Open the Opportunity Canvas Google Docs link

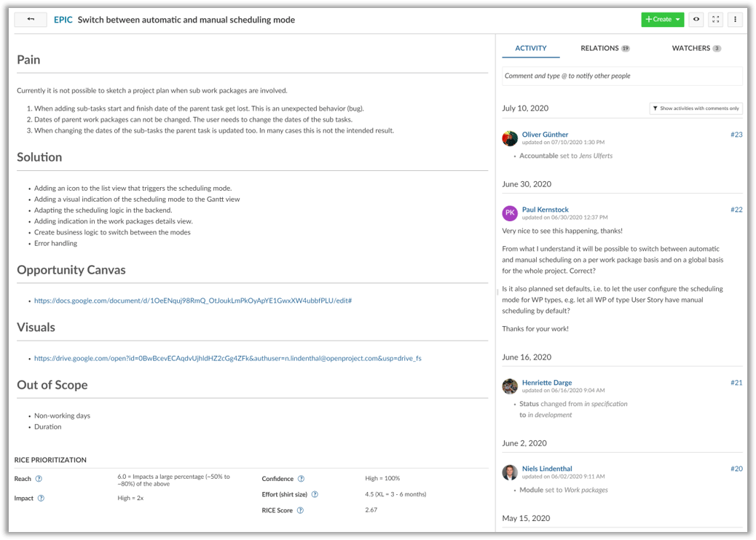tap(193, 301)
